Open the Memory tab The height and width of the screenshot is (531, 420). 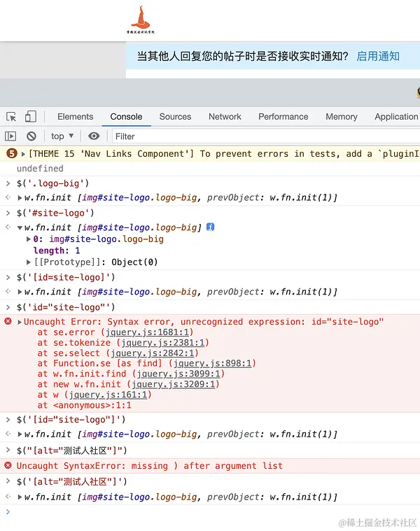pos(342,117)
